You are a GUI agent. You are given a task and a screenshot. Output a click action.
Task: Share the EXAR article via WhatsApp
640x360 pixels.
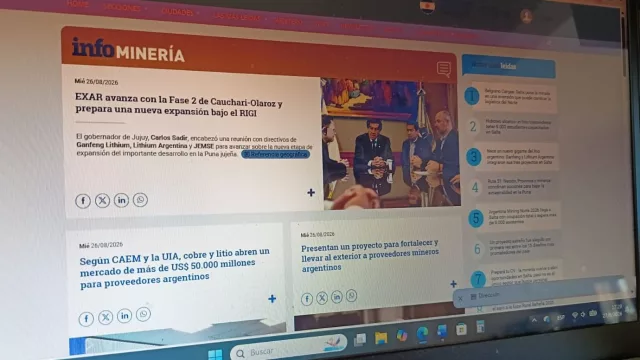point(140,200)
